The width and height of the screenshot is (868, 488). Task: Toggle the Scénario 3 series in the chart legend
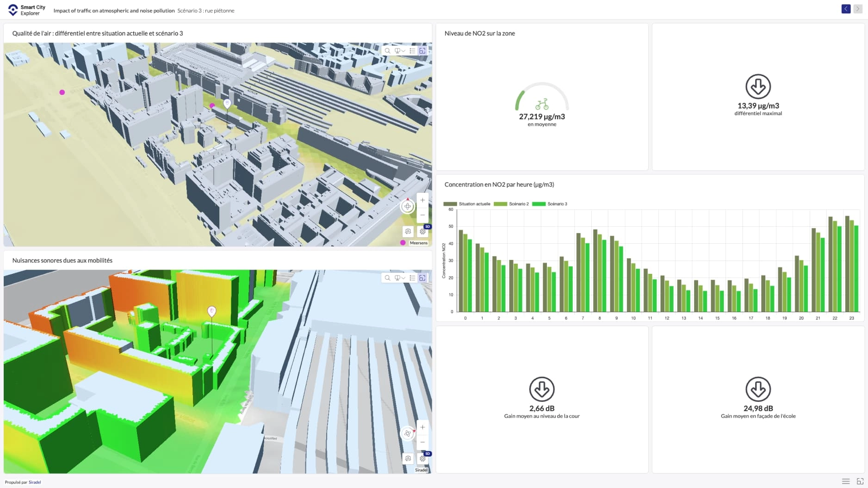click(550, 204)
